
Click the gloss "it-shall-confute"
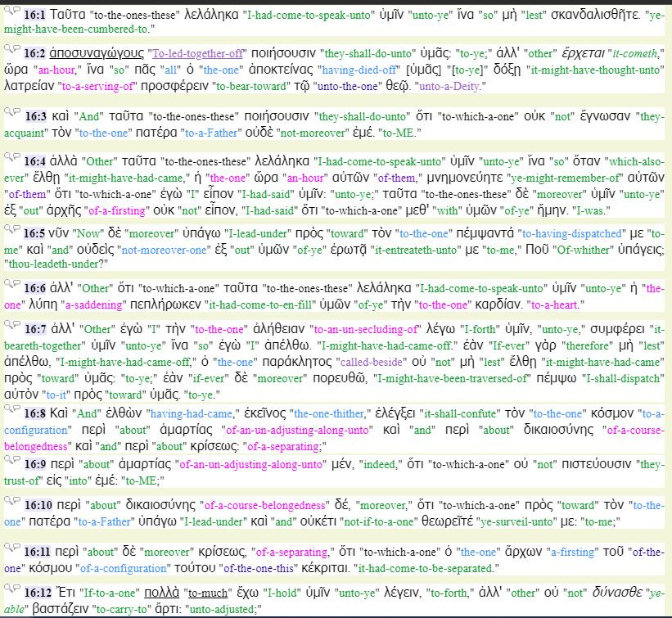(460, 413)
